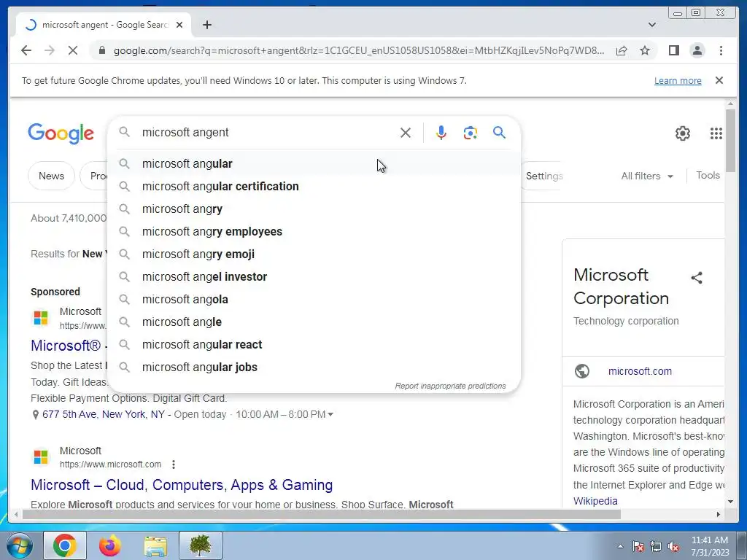Open the 677 5th Ave address link
This screenshot has height=560, width=747.
104,414
